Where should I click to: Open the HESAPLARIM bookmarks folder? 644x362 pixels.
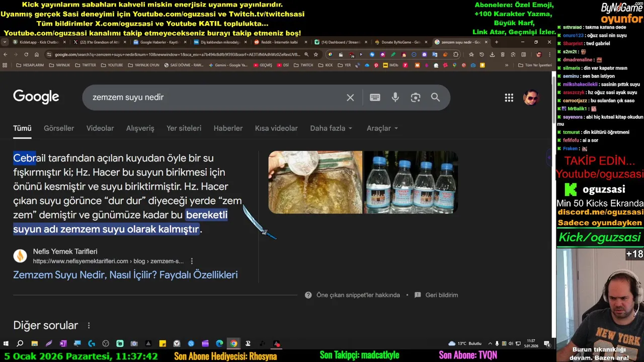pos(30,65)
